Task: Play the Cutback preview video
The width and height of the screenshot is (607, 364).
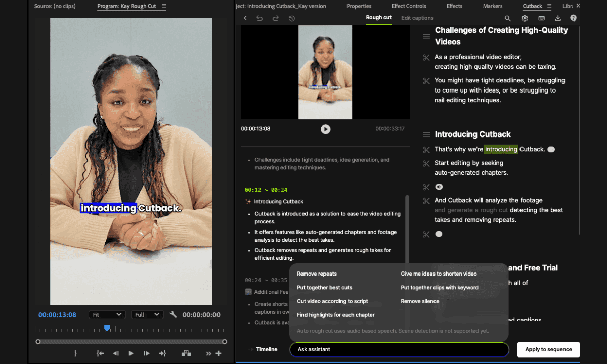Action: click(325, 129)
